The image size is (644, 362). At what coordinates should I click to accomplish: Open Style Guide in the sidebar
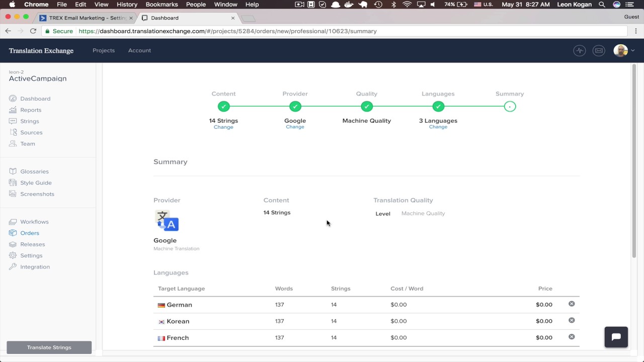(36, 183)
